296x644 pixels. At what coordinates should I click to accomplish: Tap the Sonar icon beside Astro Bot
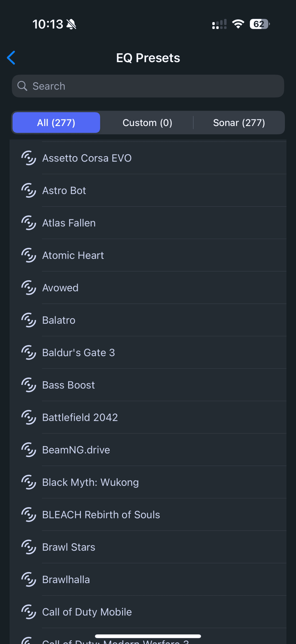pyautogui.click(x=29, y=190)
